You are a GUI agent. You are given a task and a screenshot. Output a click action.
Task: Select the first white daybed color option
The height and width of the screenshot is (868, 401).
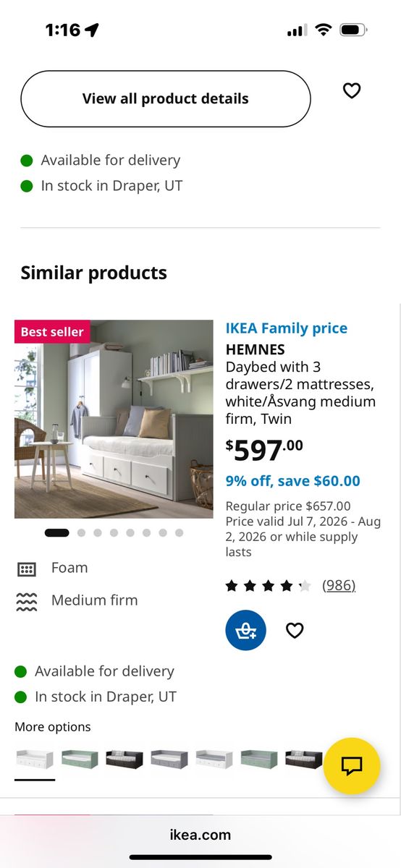point(35,759)
